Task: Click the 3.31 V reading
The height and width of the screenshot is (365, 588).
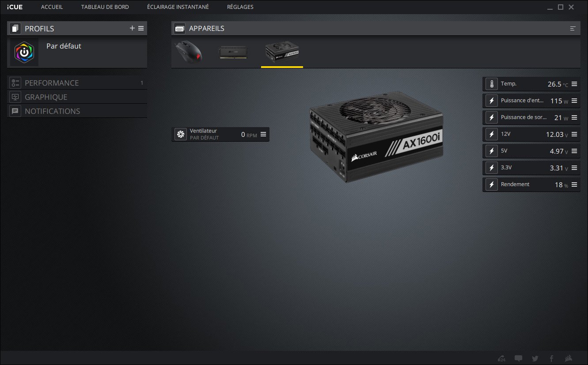Action: tap(559, 168)
